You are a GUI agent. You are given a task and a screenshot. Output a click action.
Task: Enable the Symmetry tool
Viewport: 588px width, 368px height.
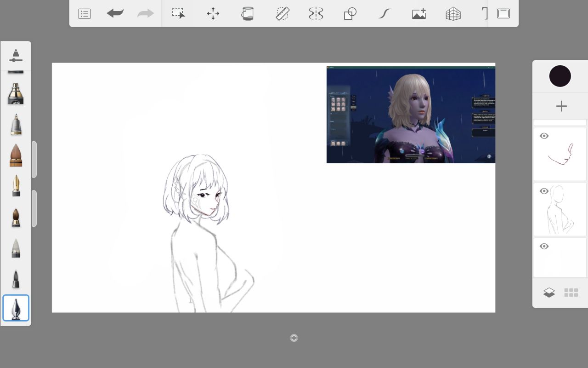(316, 13)
